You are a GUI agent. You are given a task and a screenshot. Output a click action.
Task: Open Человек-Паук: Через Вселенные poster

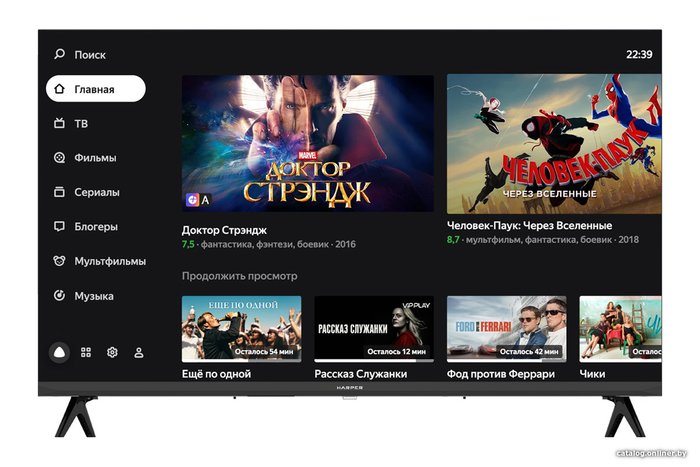554,144
